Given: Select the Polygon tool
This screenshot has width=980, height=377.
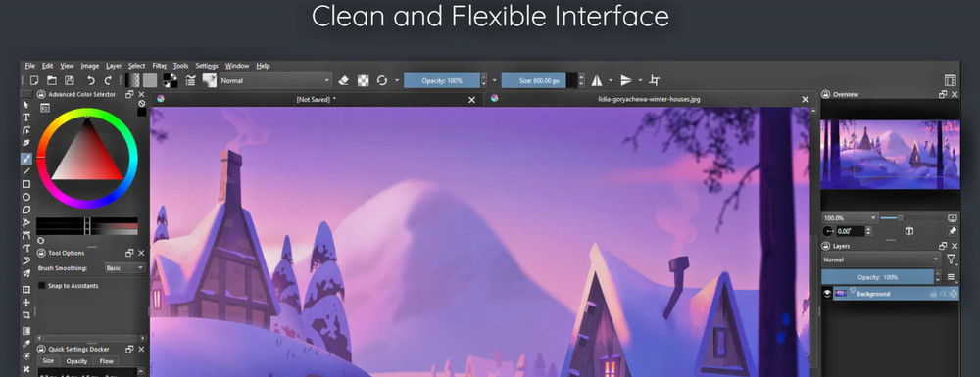Looking at the screenshot, I should (26, 210).
